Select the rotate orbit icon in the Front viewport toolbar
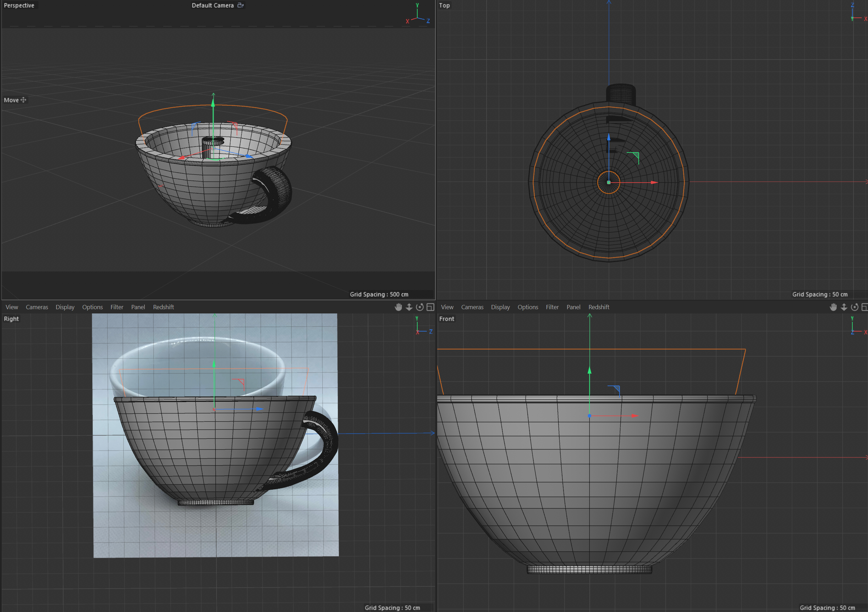This screenshot has height=612, width=868. [855, 307]
